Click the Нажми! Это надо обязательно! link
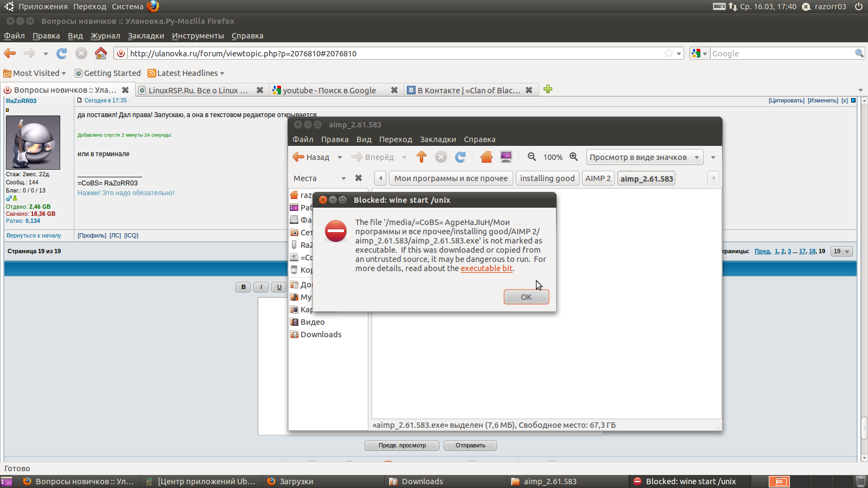The image size is (868, 488). tap(126, 193)
